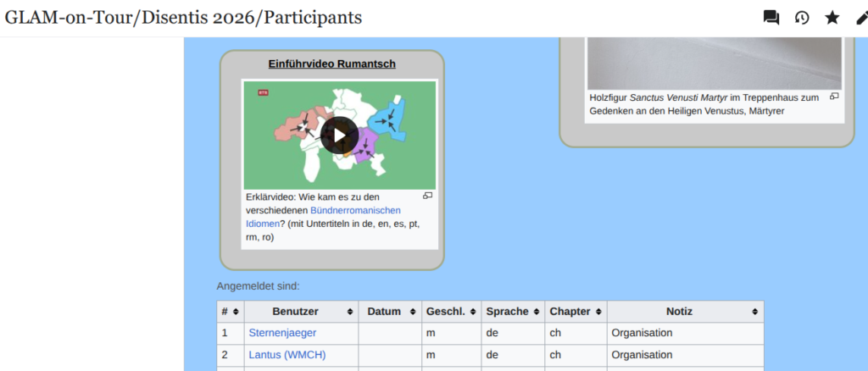This screenshot has height=371, width=868.
Task: Enlarge the Rumantsch video via its caption icon
Action: tap(428, 196)
